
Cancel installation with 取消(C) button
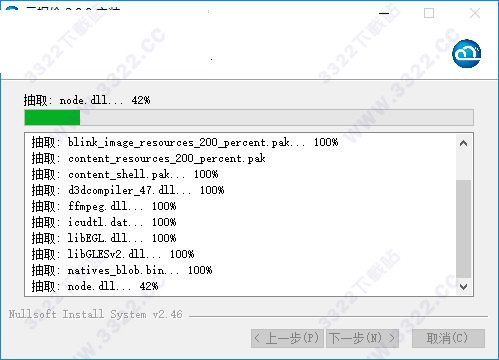coord(448,338)
